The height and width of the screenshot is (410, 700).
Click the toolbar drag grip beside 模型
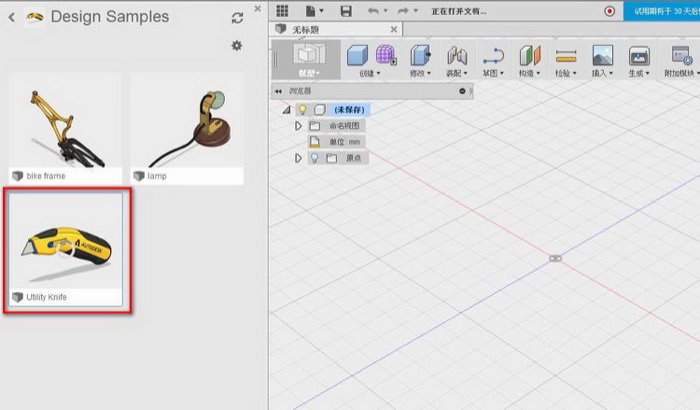click(275, 59)
